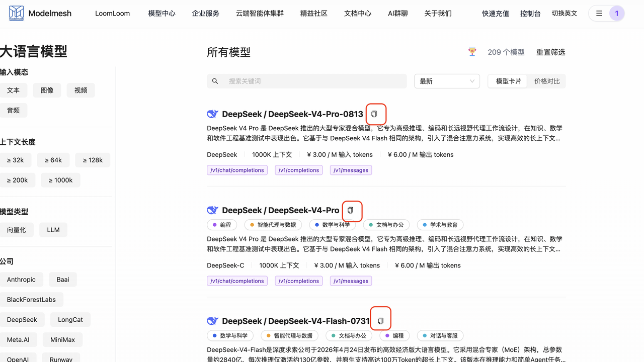
Task: Open the hamburger menu icon
Action: coord(599,14)
